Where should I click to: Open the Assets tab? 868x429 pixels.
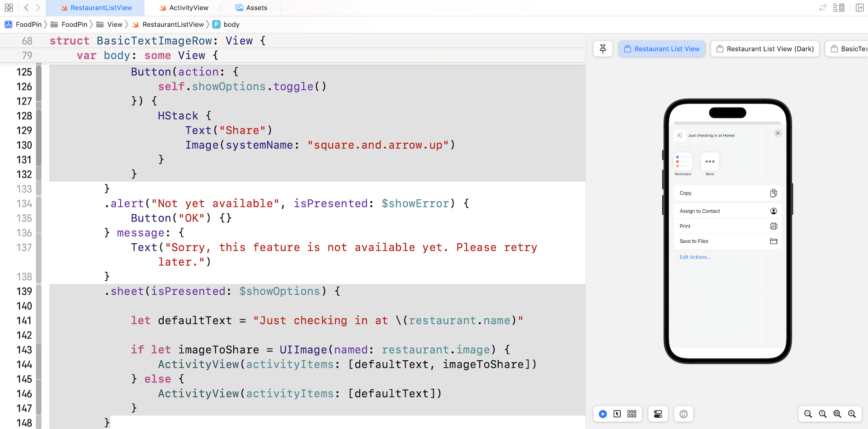(x=251, y=8)
